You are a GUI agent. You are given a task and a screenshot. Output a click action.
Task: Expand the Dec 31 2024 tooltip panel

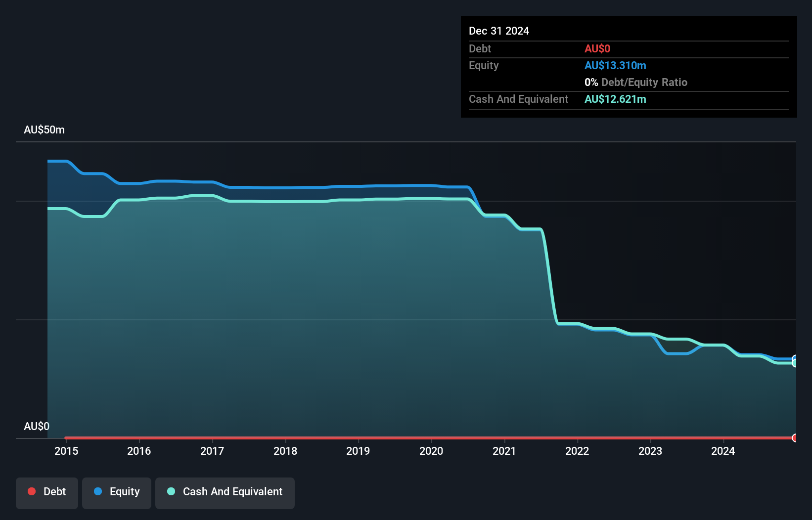499,31
